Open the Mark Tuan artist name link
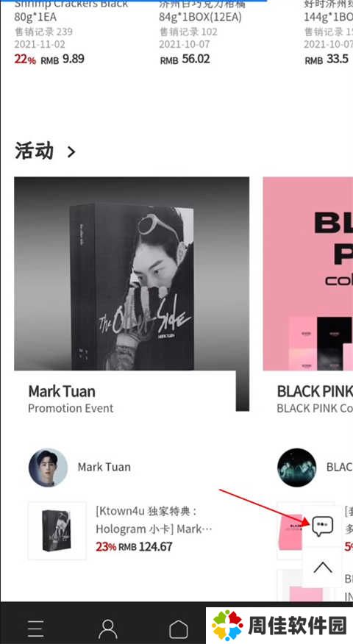Screen dimensions: 353x644 (104, 467)
